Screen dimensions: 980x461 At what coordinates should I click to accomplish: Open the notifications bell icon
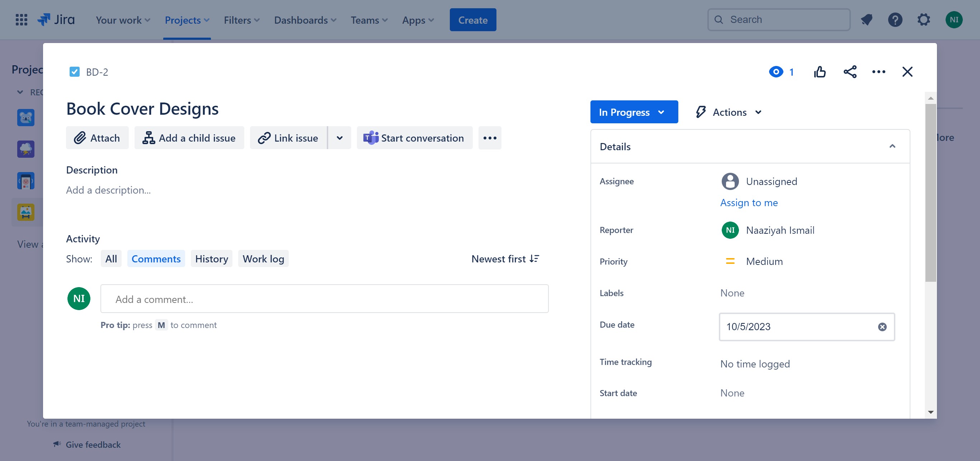[x=867, y=20]
